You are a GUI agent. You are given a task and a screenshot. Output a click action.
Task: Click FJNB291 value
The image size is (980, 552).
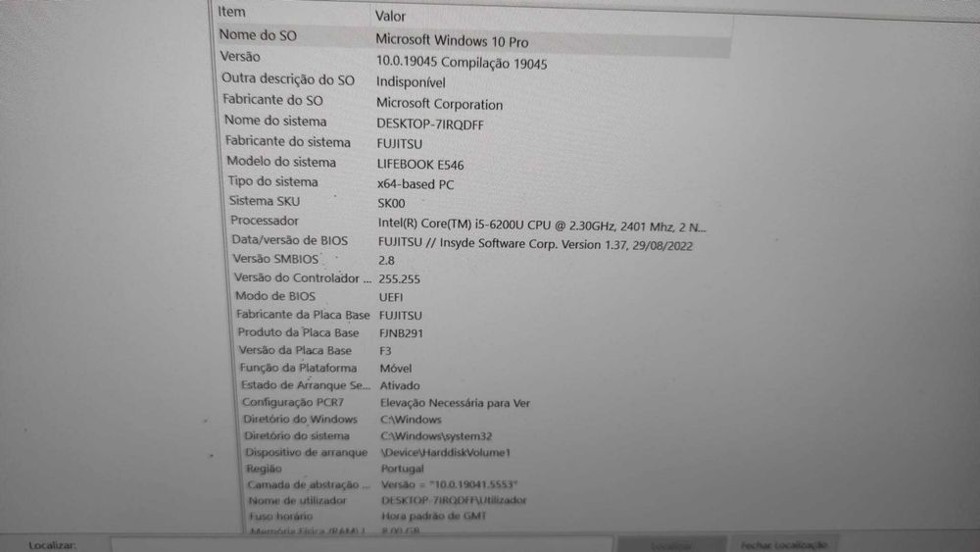[x=401, y=333]
